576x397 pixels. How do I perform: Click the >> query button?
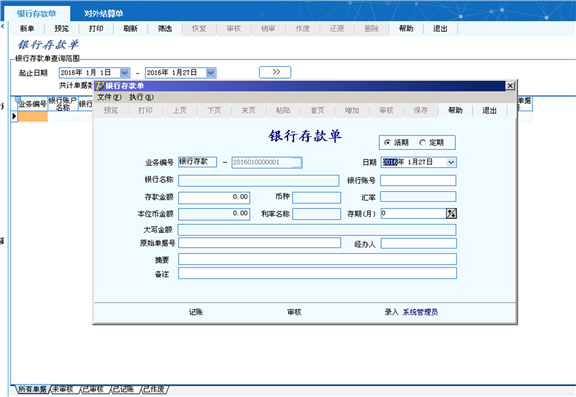pos(275,72)
